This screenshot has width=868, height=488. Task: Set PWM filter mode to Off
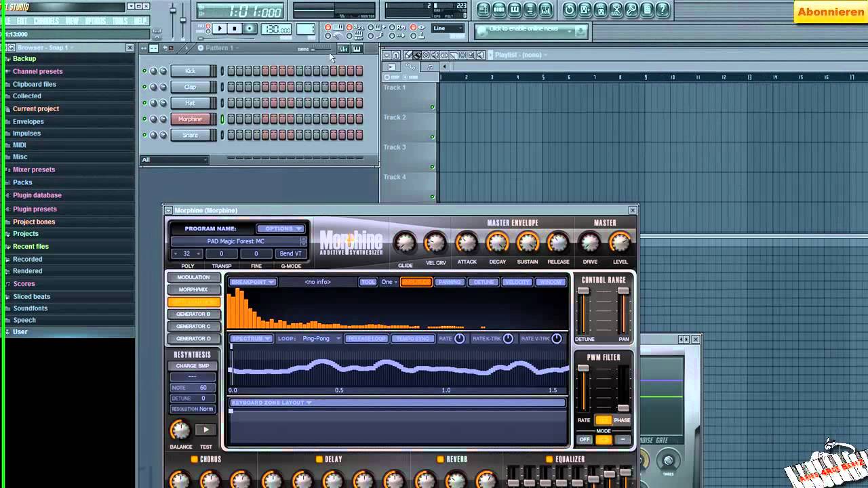point(585,439)
